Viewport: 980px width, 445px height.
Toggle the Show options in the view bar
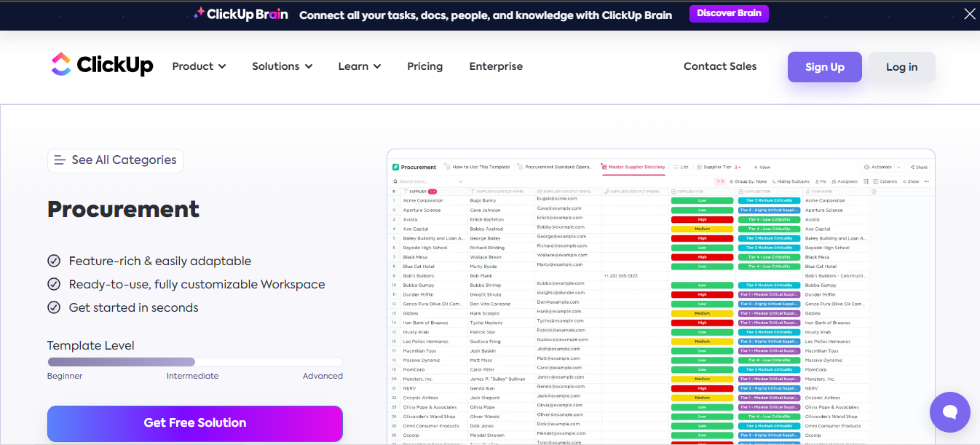(x=912, y=181)
